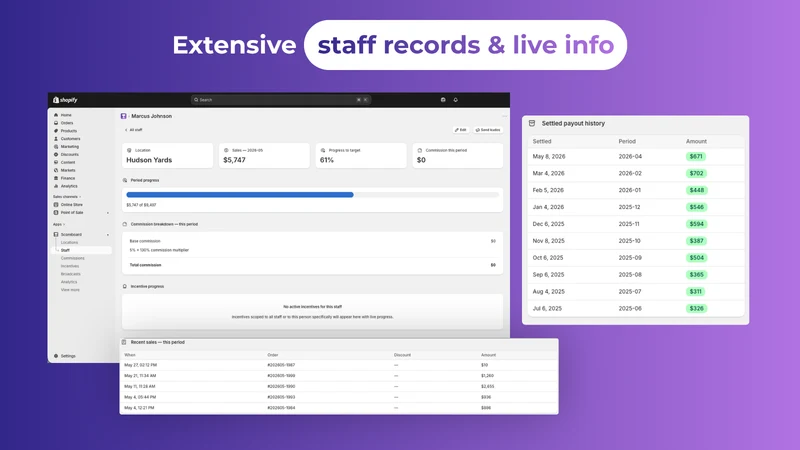800x450 pixels.
Task: Open the notifications bell in top bar
Action: pyautogui.click(x=456, y=100)
